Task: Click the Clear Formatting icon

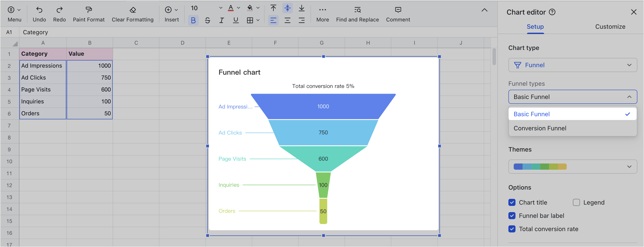Action: 133,9
